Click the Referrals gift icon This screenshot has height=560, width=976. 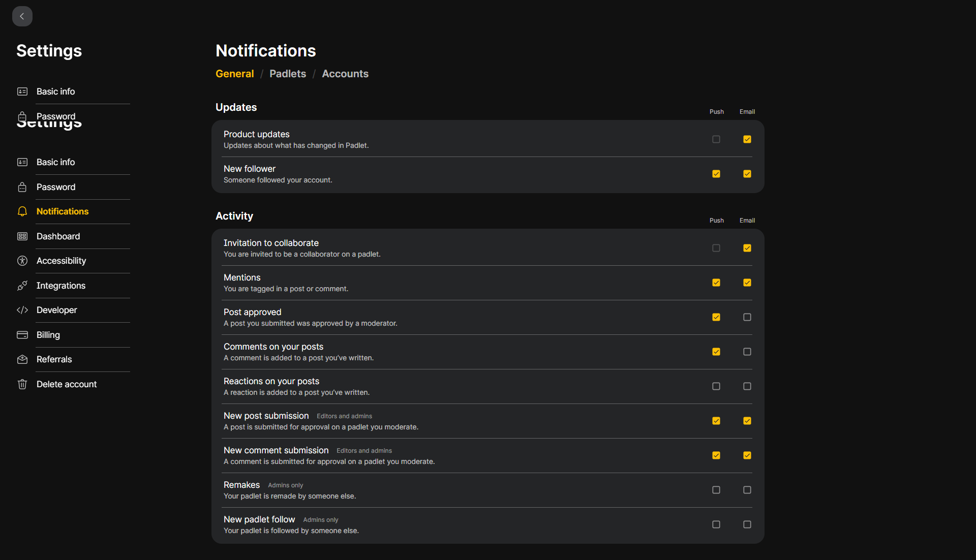(x=22, y=359)
